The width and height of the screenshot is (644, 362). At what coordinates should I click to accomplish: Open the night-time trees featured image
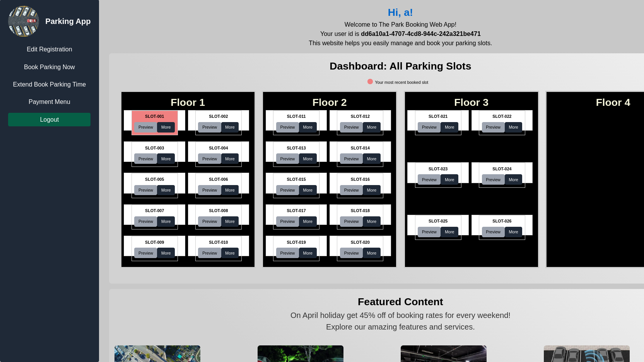coord(301,354)
